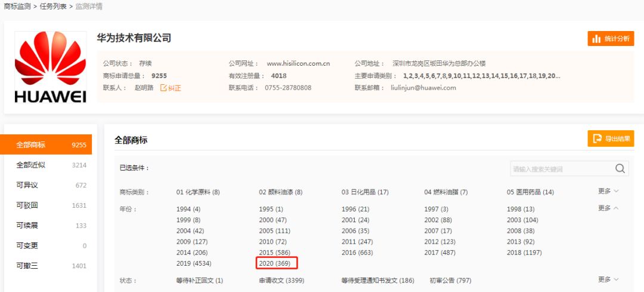644x292 pixels.
Task: Filter by category 05 医用药品 (14)
Action: (530, 192)
